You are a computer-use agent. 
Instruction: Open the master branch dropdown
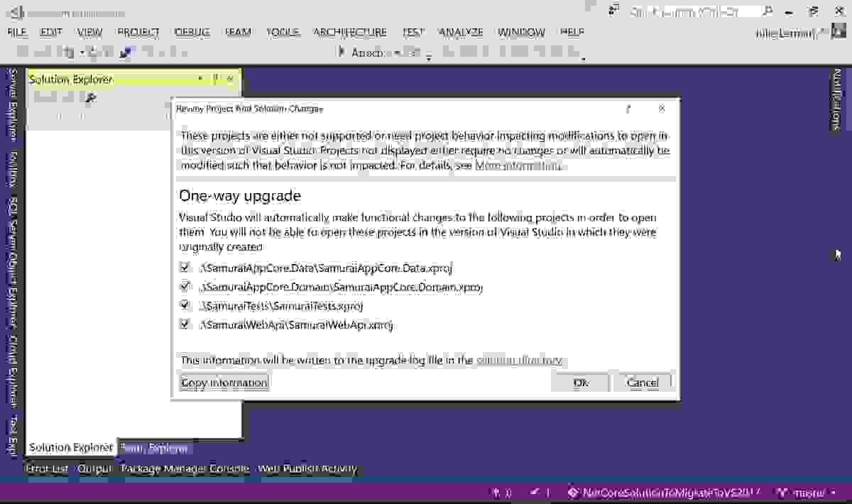point(807,492)
